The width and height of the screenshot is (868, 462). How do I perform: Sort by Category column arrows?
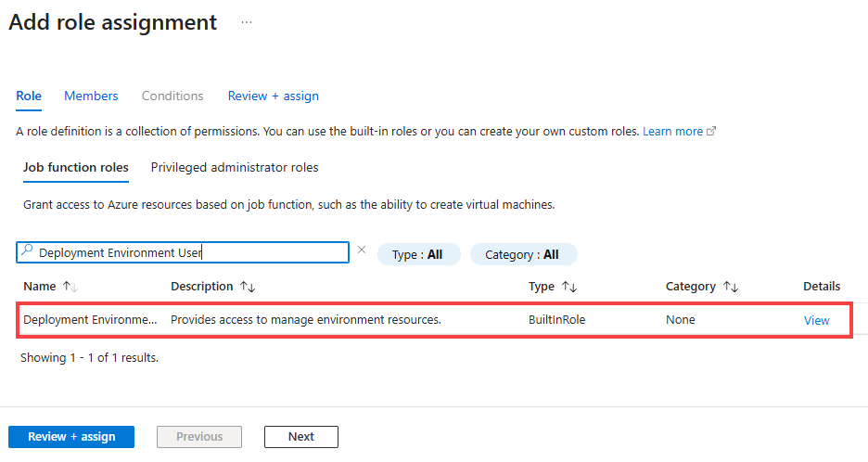(x=731, y=287)
